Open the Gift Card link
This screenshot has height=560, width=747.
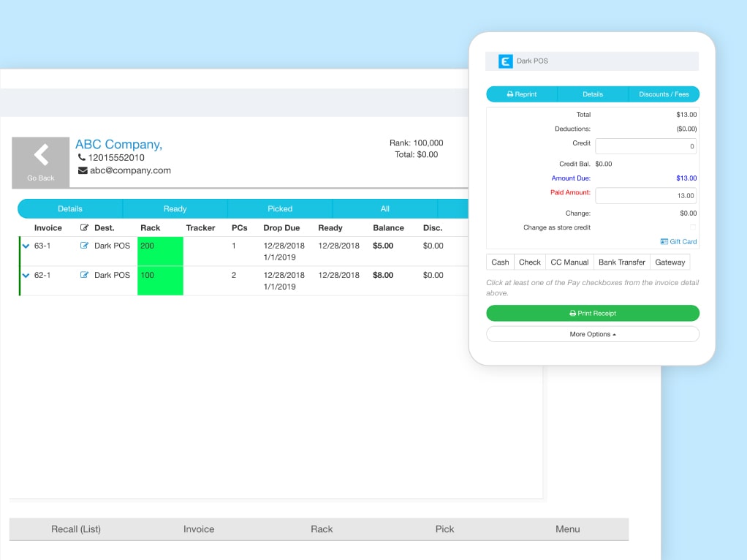683,242
